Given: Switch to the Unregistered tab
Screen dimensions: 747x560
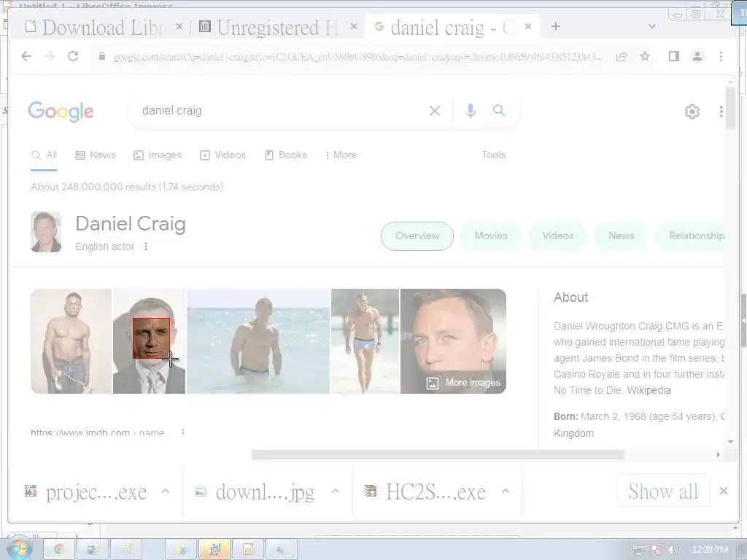Looking at the screenshot, I should click(276, 27).
